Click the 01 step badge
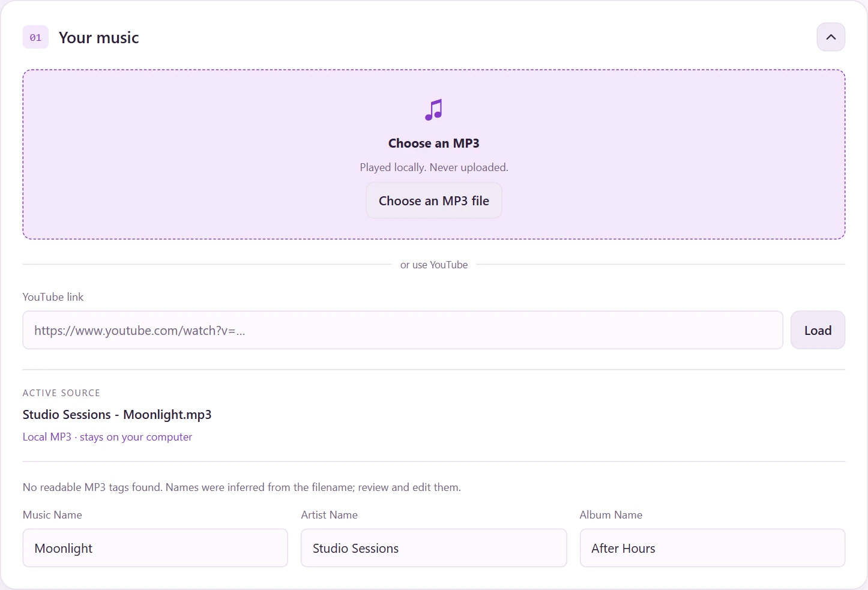This screenshot has width=868, height=590. (x=35, y=37)
